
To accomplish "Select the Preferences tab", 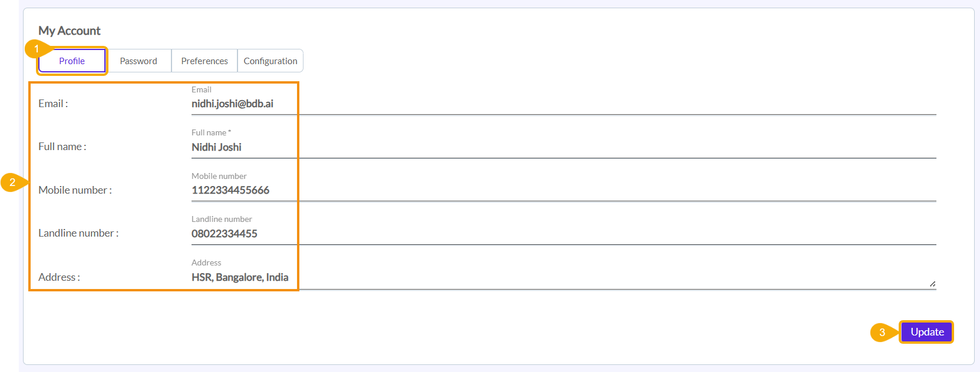I will tap(204, 61).
